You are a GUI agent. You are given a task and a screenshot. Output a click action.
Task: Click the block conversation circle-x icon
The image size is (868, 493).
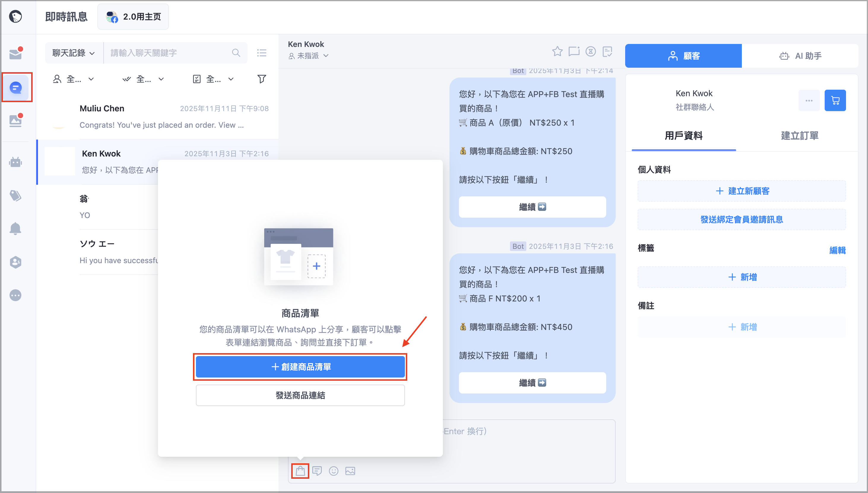click(x=591, y=51)
